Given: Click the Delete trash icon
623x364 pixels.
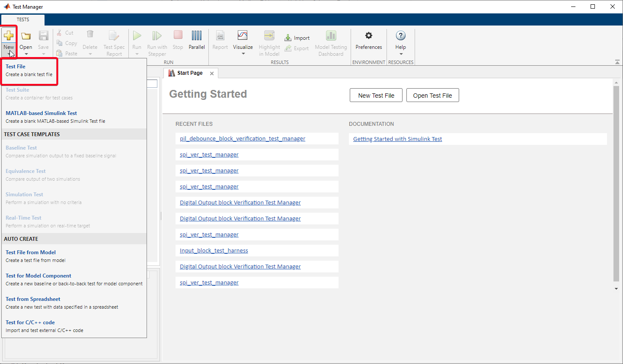Looking at the screenshot, I should (90, 34).
